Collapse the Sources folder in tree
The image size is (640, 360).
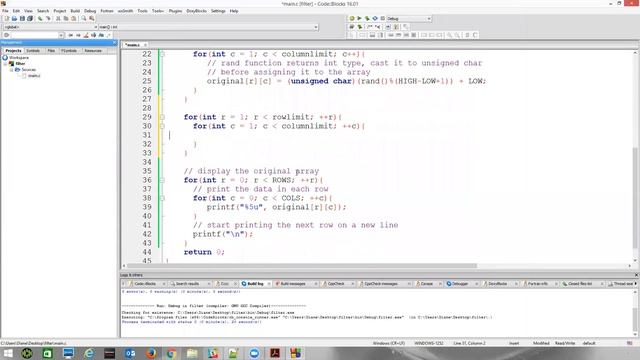(11, 70)
